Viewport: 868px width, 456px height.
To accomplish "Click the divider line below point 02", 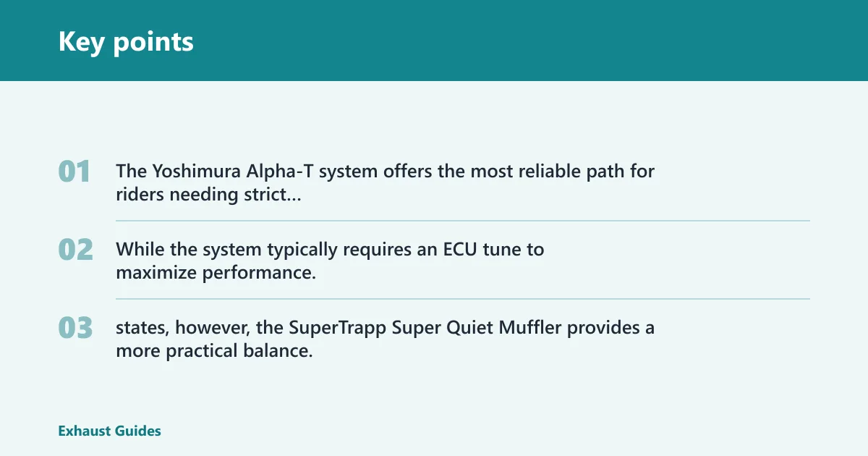I will [x=463, y=299].
